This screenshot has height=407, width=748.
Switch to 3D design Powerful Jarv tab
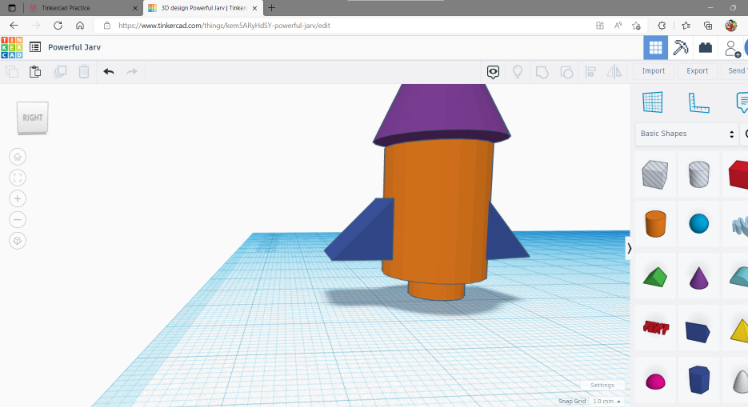click(203, 8)
